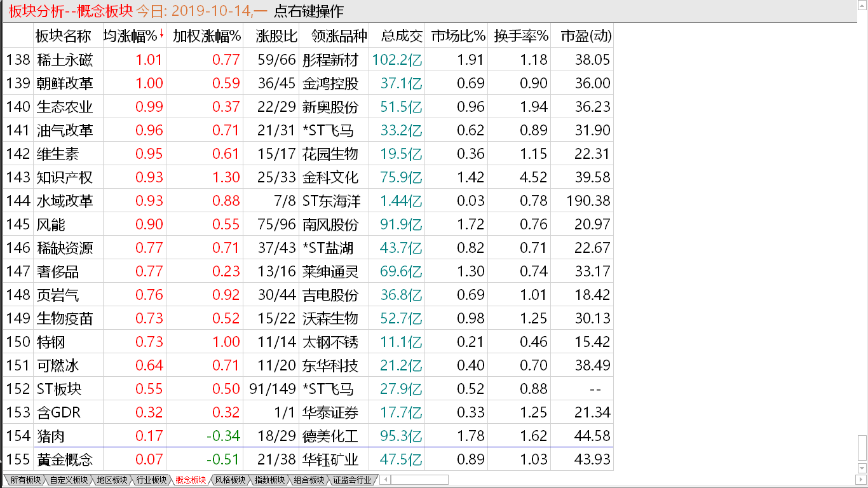The height and width of the screenshot is (488, 868).
Task: Switch to the 证监会行业 tab
Action: click(x=352, y=480)
